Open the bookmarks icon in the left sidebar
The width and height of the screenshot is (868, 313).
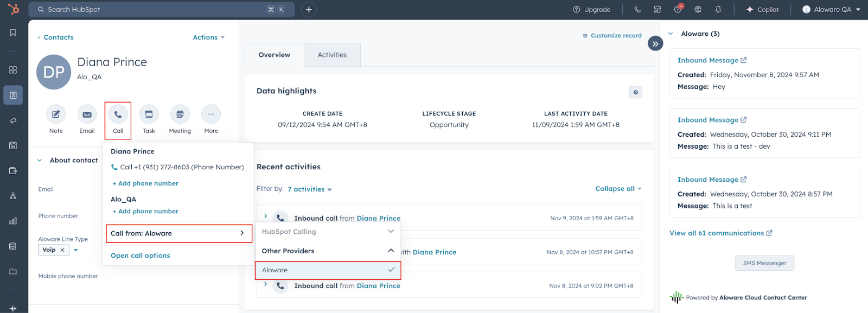[13, 33]
